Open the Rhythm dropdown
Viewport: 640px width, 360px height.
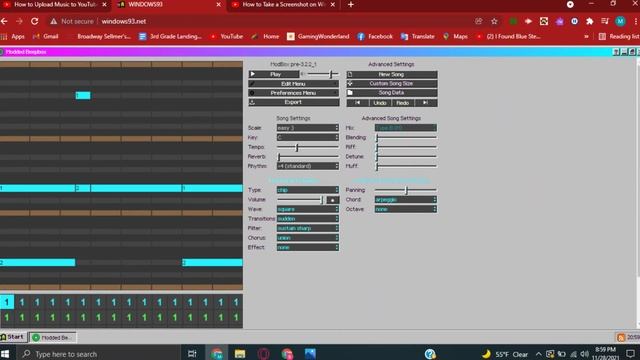click(x=308, y=166)
